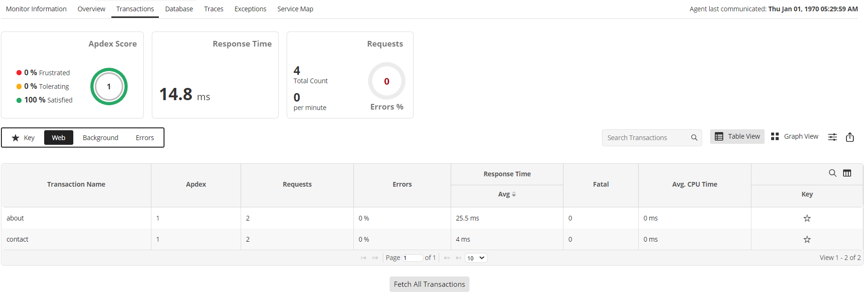Open the rows-per-page dropdown showing 10
This screenshot has width=868, height=299.
pos(476,258)
